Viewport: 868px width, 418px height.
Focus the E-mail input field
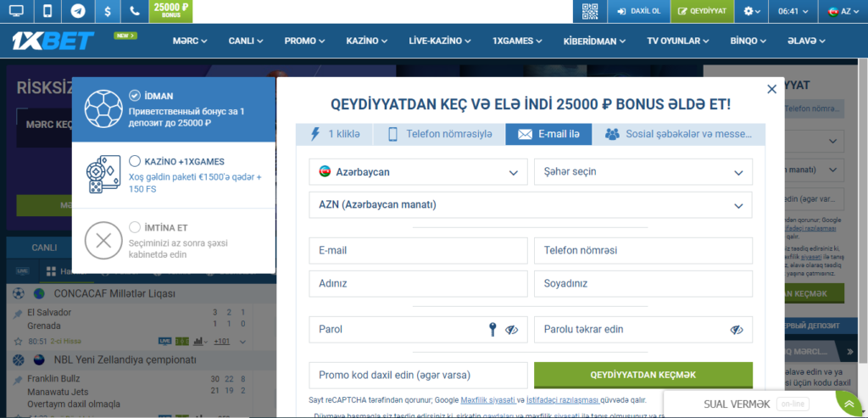click(x=419, y=251)
